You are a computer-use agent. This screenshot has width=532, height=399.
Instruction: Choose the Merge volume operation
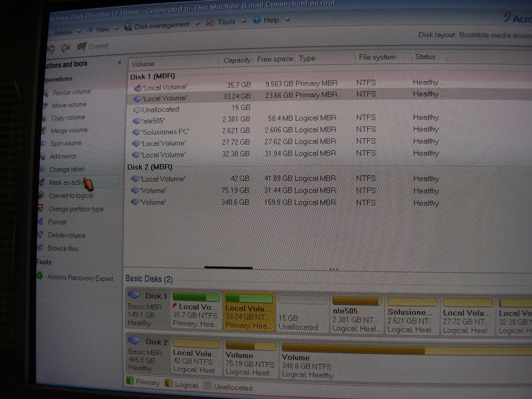tap(69, 130)
